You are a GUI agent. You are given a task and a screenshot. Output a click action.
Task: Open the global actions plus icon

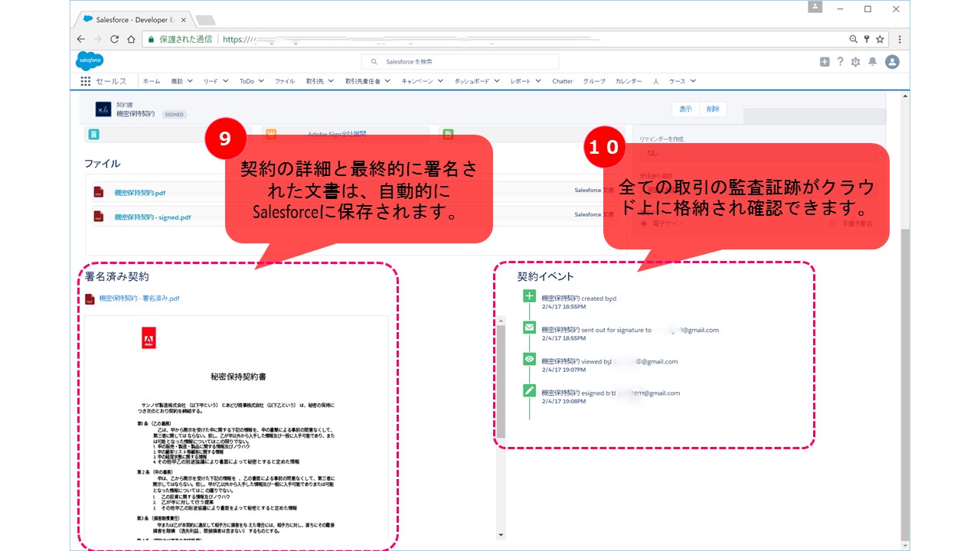coord(825,62)
